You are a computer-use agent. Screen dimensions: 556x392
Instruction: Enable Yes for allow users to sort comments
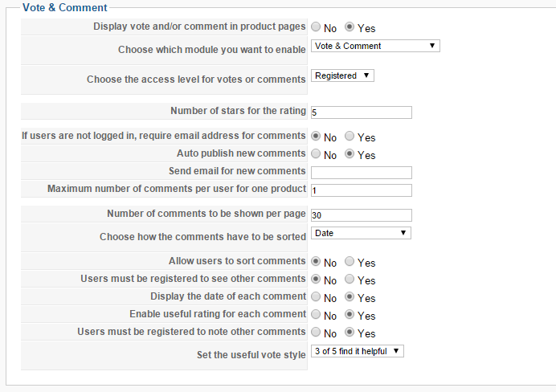coord(350,262)
